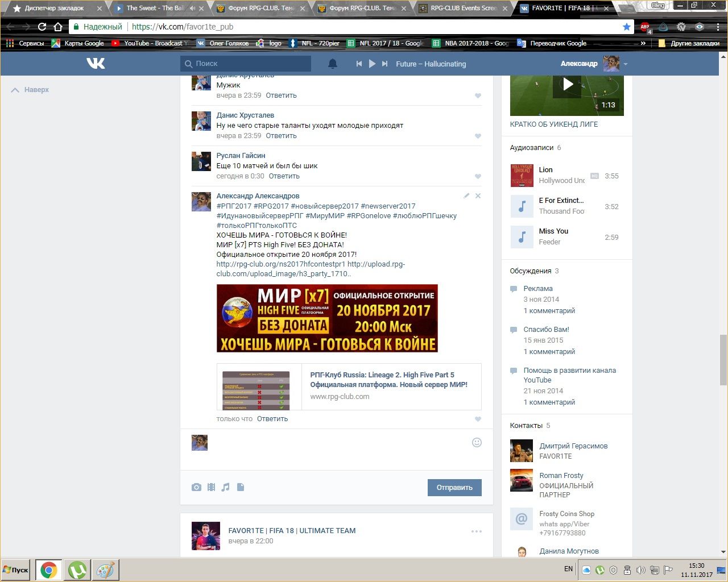Edit Александр Александров's comment with pencil icon
The width and height of the screenshot is (728, 582).
pyautogui.click(x=466, y=196)
